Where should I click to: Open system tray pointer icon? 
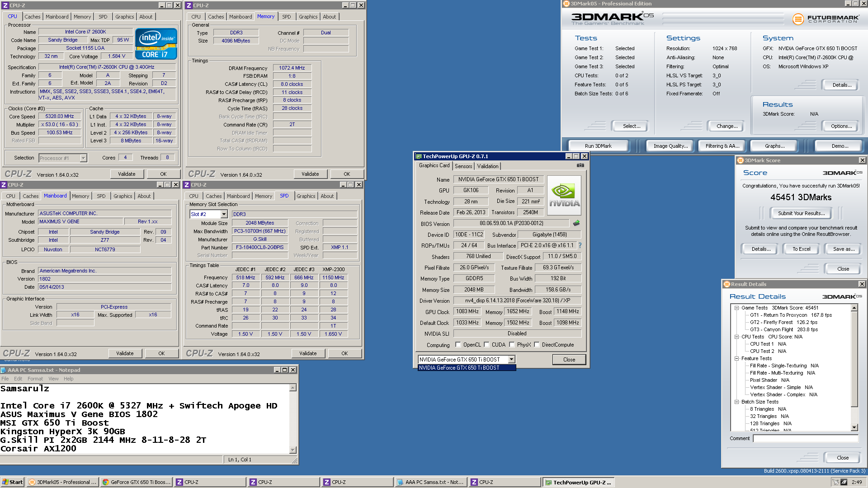pyautogui.click(x=835, y=482)
